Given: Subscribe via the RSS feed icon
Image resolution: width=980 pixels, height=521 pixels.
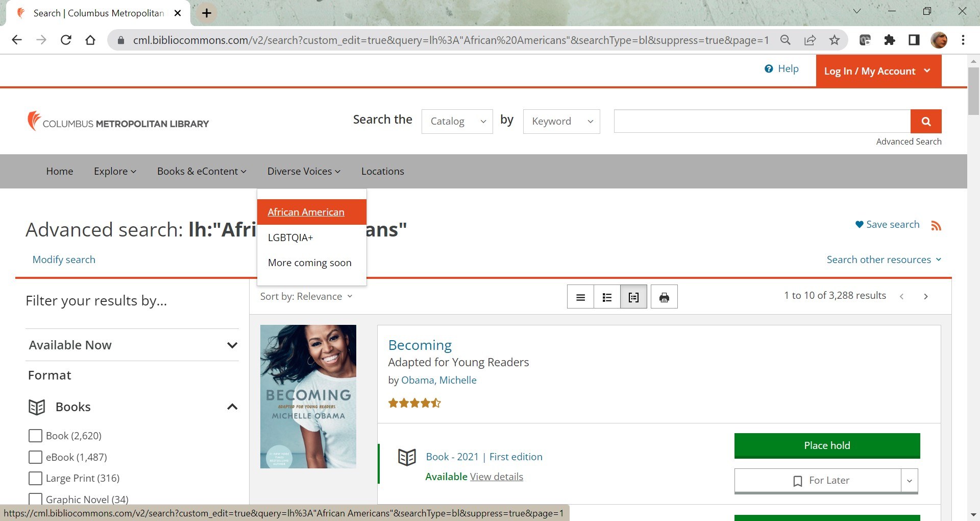Looking at the screenshot, I should click(x=936, y=225).
